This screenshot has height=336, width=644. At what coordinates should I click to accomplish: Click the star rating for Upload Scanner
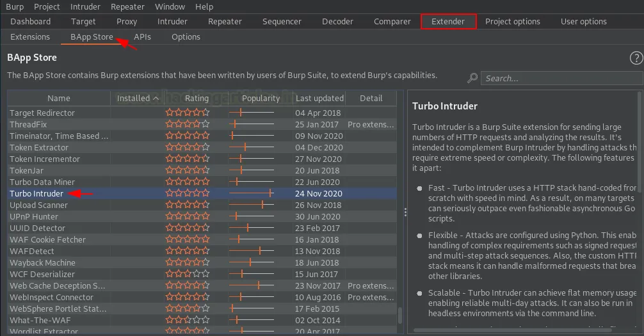click(x=187, y=205)
